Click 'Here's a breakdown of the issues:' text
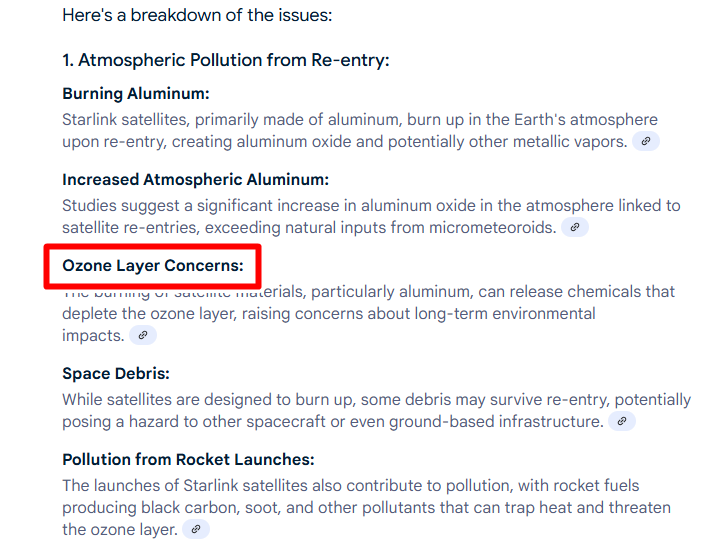This screenshot has width=711, height=555. [x=197, y=15]
